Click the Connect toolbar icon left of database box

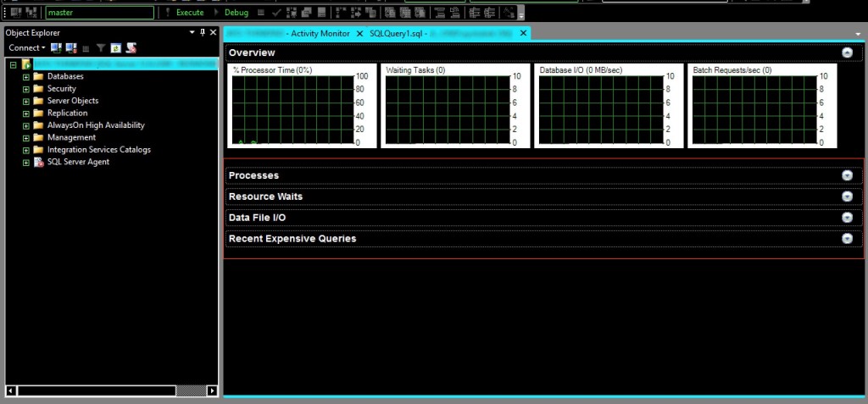point(17,12)
